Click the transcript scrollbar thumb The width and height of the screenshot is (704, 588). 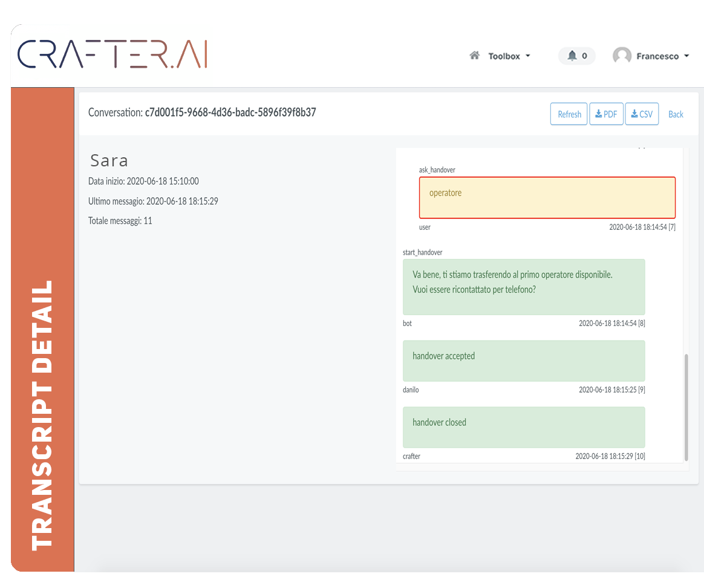686,407
